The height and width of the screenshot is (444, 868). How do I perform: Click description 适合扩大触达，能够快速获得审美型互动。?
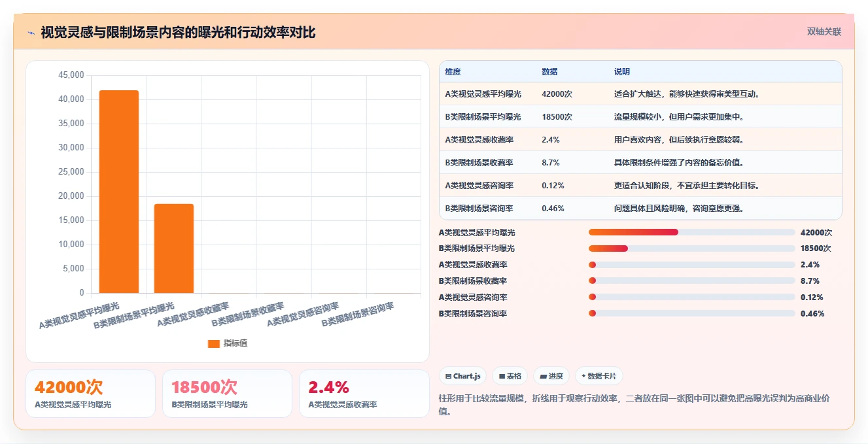[687, 94]
